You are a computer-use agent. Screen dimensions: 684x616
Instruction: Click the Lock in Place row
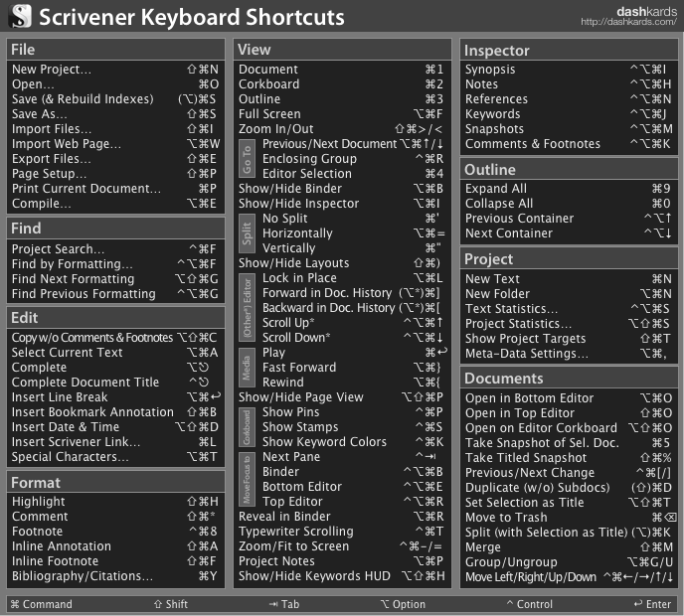point(353,278)
